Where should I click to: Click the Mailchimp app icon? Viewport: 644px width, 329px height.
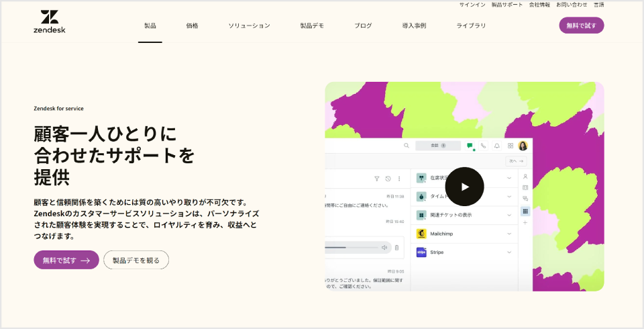421,234
